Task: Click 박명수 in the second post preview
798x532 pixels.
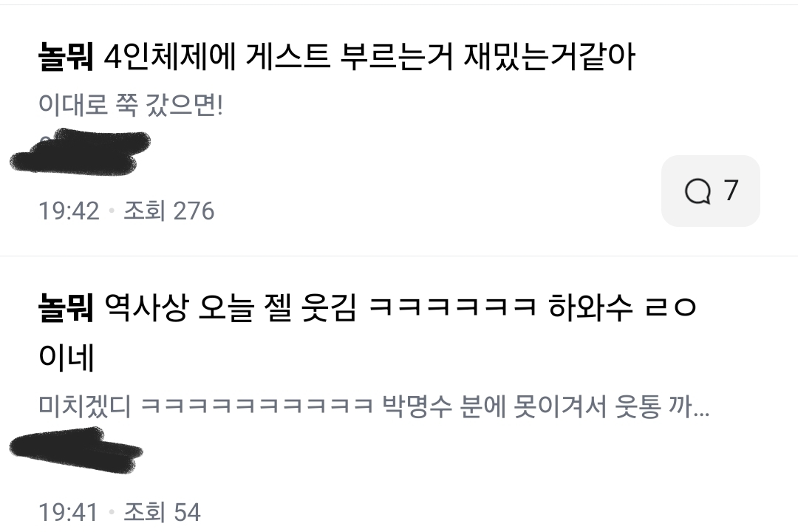Action: tap(417, 406)
